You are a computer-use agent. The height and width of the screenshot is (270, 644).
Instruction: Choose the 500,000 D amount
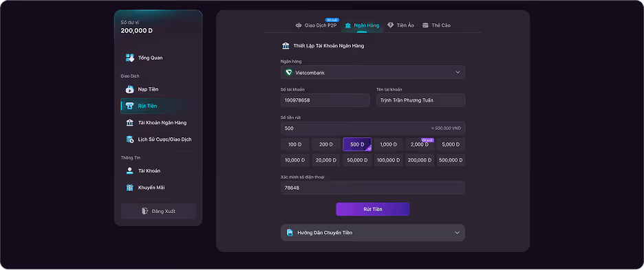[x=451, y=160]
